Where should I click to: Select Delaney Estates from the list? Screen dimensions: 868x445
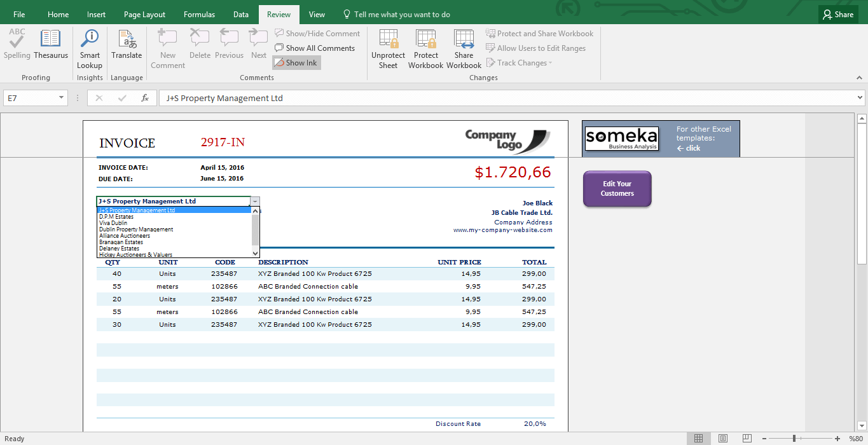(x=119, y=249)
